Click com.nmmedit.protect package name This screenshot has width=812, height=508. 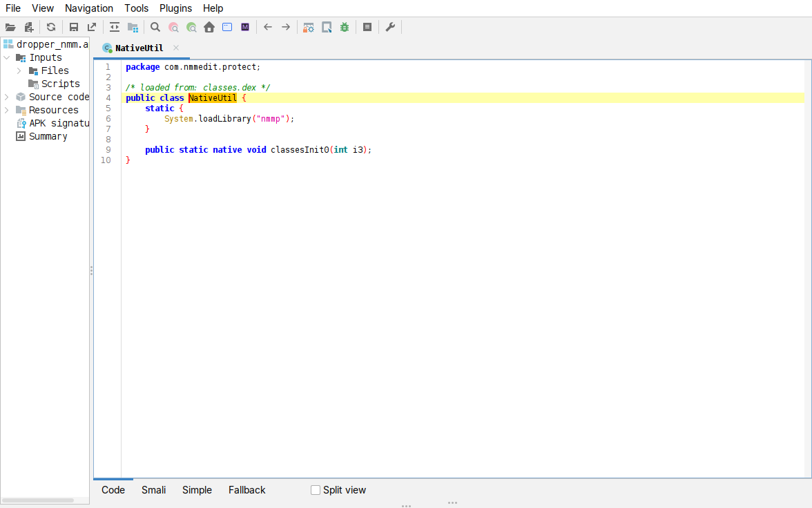pyautogui.click(x=210, y=67)
